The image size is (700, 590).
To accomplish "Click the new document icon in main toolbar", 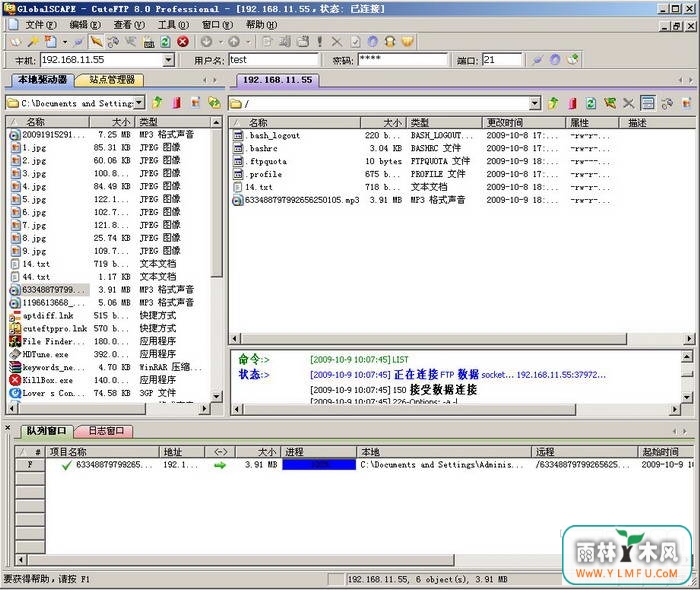I will (x=50, y=42).
